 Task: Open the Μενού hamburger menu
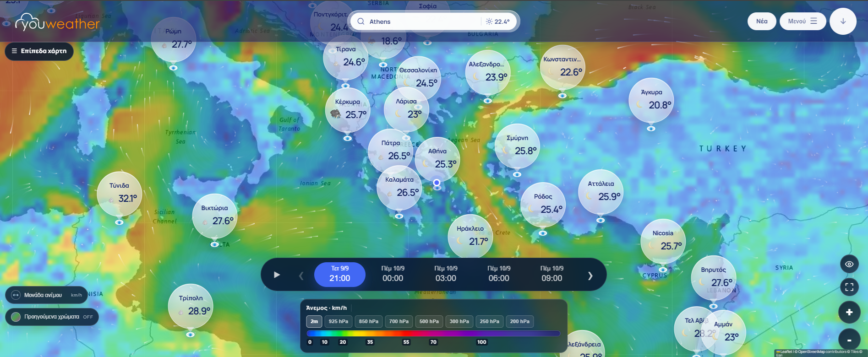[802, 21]
